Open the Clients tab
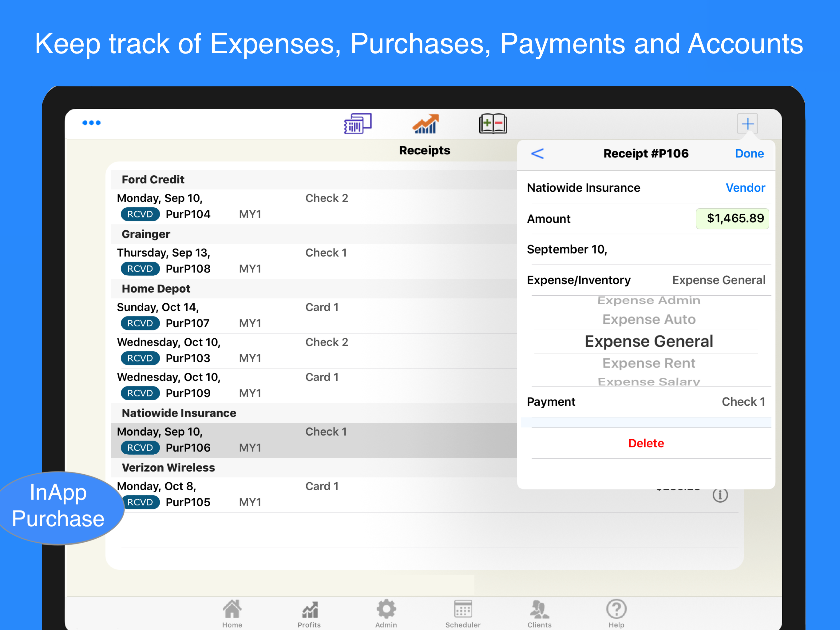This screenshot has height=630, width=840. tap(539, 614)
